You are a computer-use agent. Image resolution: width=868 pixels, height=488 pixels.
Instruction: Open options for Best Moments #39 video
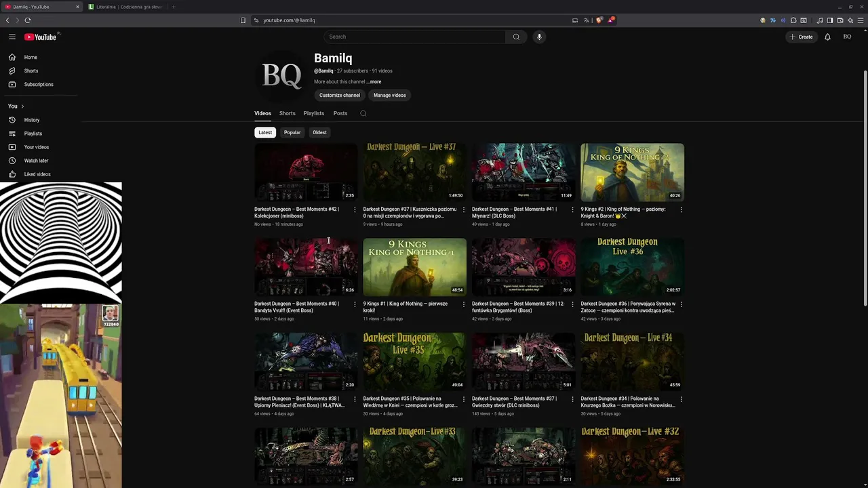click(572, 304)
